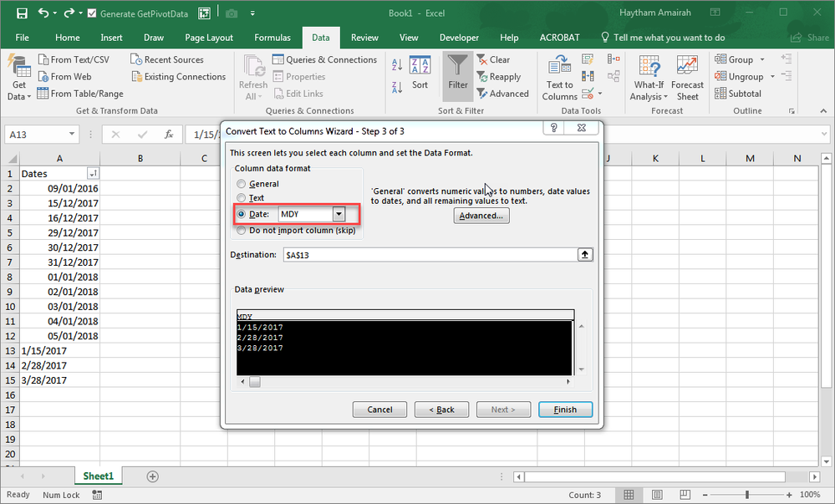The image size is (835, 504).
Task: Customize Quick Access Toolbar dropdown
Action: [x=252, y=13]
